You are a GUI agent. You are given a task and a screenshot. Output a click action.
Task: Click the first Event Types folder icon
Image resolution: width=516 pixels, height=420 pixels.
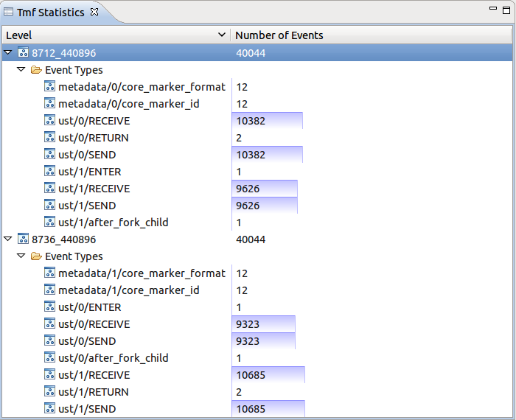[36, 70]
